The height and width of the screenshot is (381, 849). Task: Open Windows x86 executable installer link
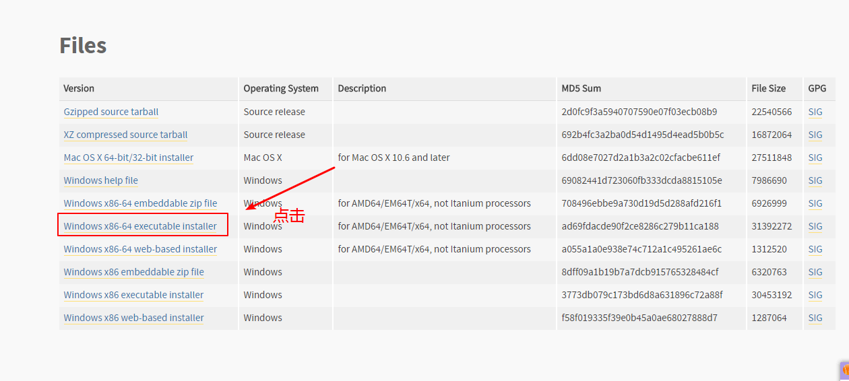point(134,295)
